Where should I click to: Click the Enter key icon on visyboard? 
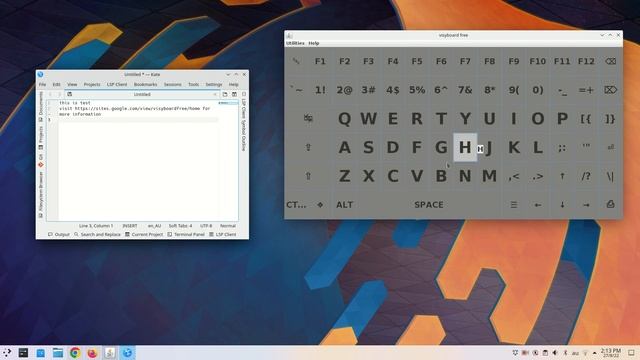pyautogui.click(x=610, y=147)
